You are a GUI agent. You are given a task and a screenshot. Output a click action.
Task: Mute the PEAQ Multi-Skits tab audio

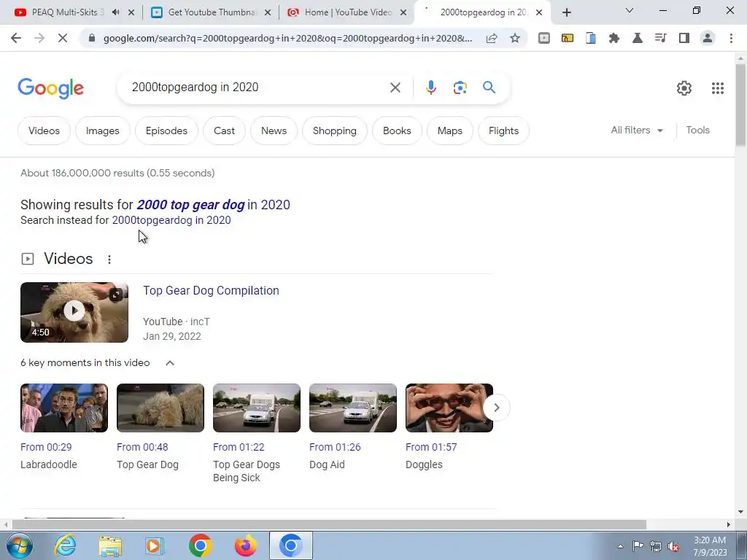coord(115,12)
